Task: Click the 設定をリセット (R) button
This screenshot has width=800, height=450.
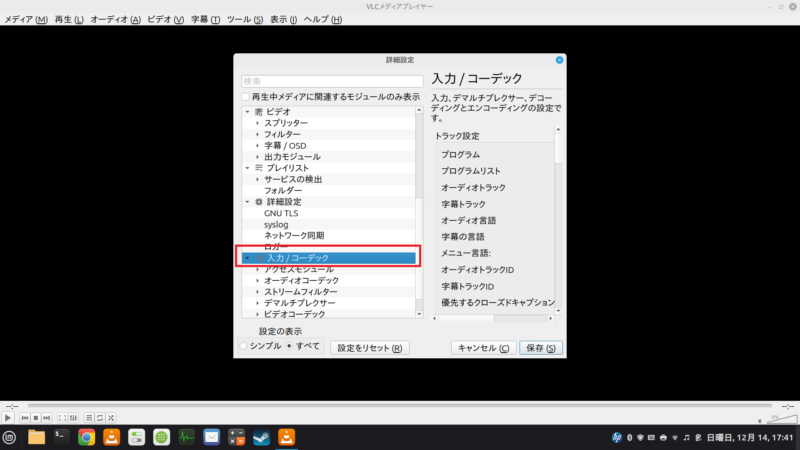Action: pos(369,348)
